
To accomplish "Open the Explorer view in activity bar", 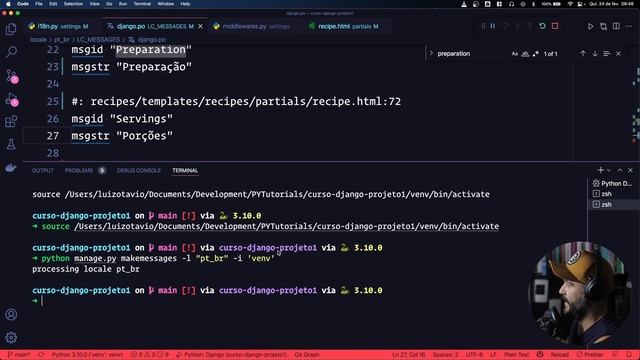I will click(x=11, y=29).
